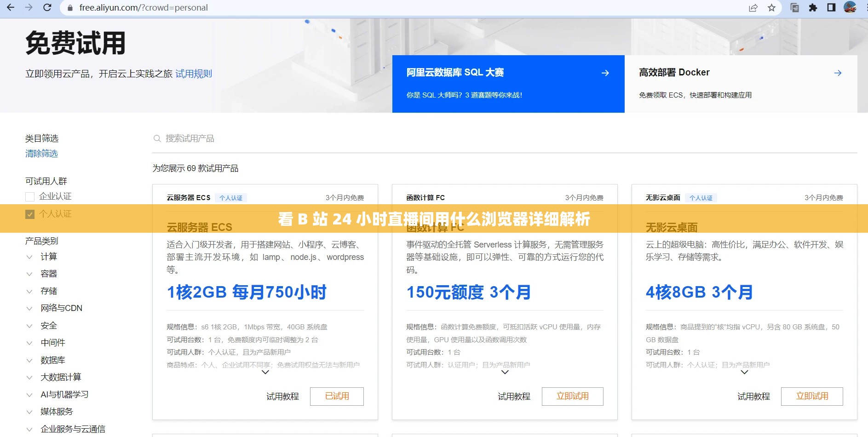The height and width of the screenshot is (437, 868).
Task: Go back with the browser back arrow
Action: point(11,8)
